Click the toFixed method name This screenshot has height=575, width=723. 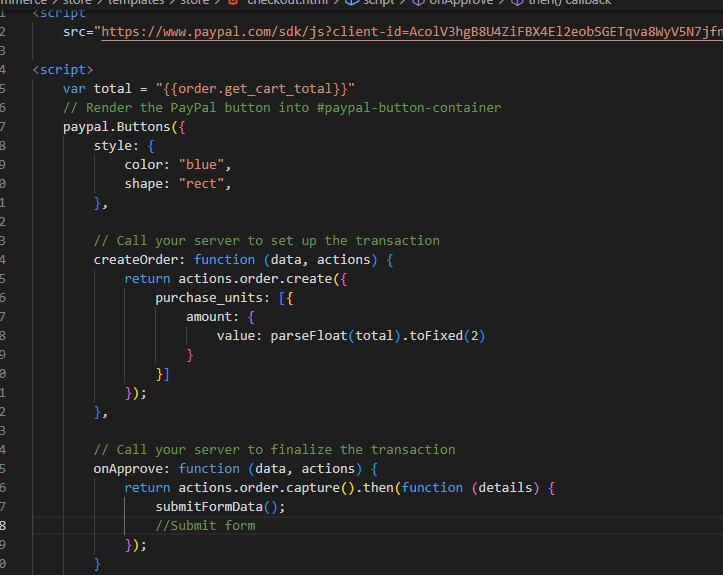(436, 336)
